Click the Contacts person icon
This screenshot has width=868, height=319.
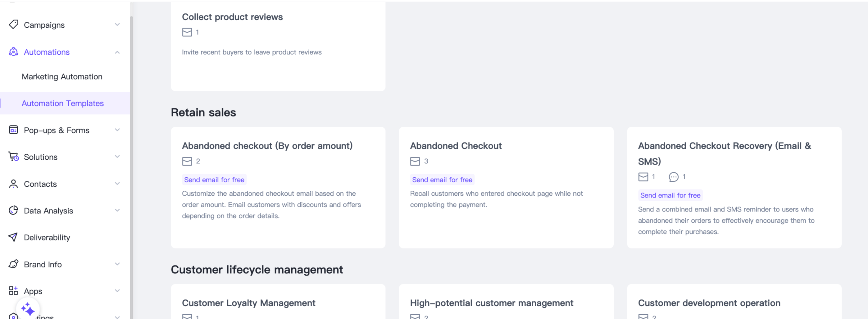pos(13,184)
